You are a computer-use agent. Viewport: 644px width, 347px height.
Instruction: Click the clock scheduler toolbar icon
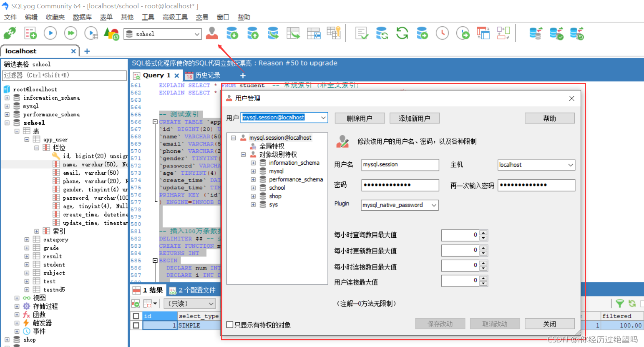442,33
